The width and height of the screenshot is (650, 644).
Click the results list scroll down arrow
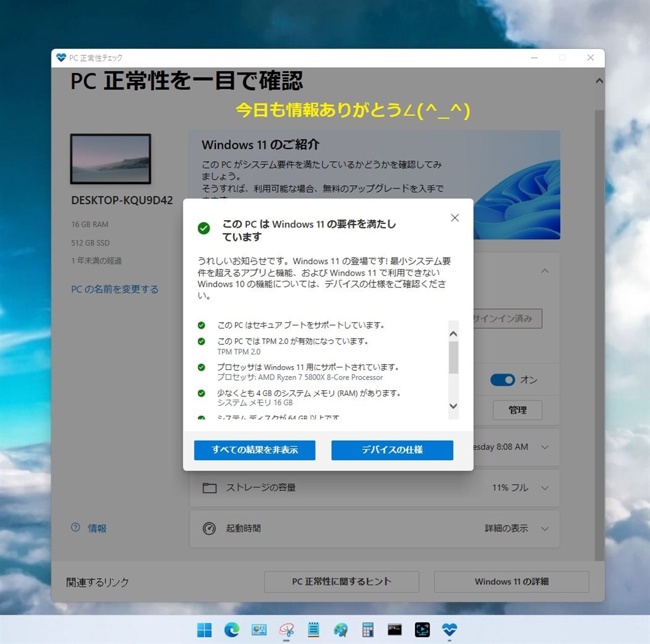coord(453,406)
